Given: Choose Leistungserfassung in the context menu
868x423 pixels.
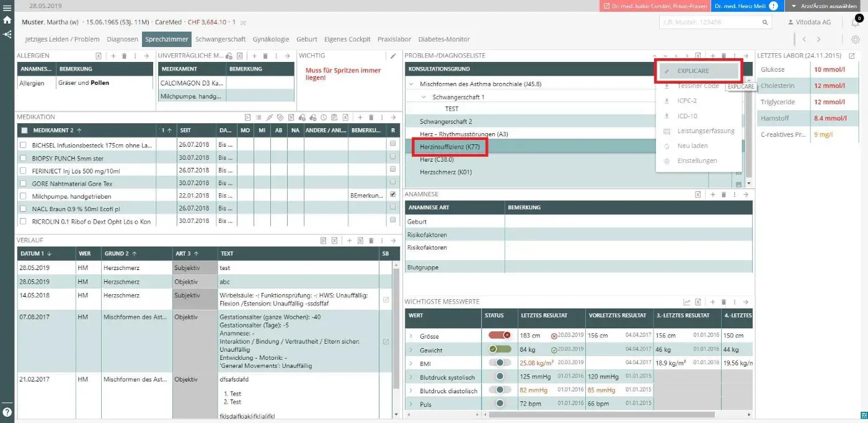Looking at the screenshot, I should tap(699, 131).
